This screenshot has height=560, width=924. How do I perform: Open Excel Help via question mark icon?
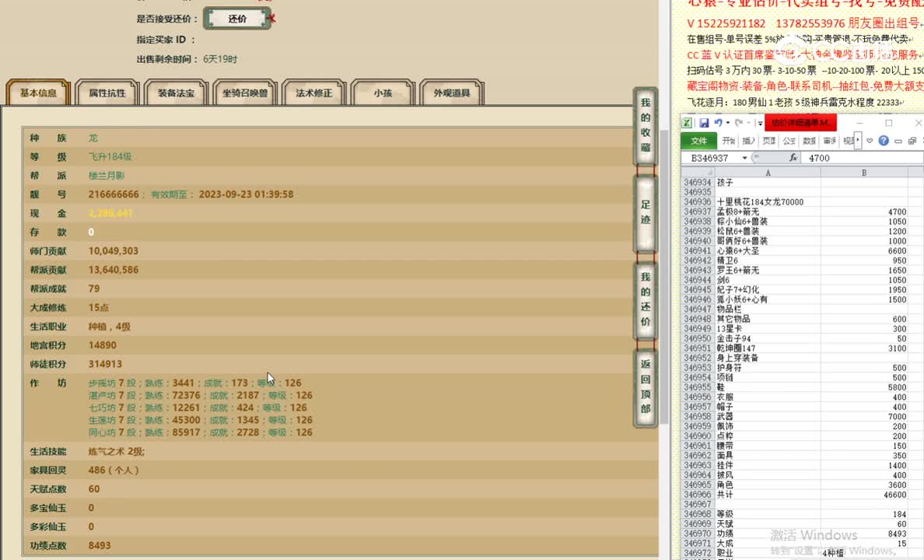click(884, 141)
